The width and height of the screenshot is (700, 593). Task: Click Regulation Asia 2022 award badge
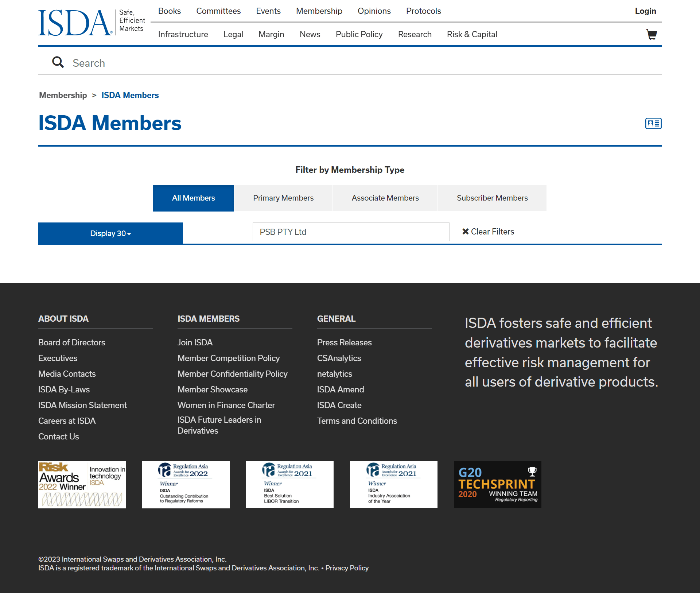point(186,485)
